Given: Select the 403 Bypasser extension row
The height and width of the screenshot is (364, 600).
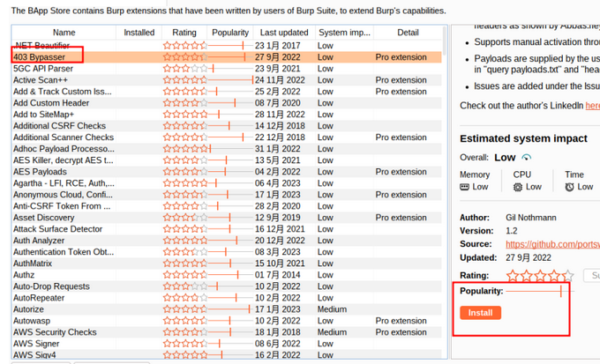Looking at the screenshot, I should tap(227, 57).
